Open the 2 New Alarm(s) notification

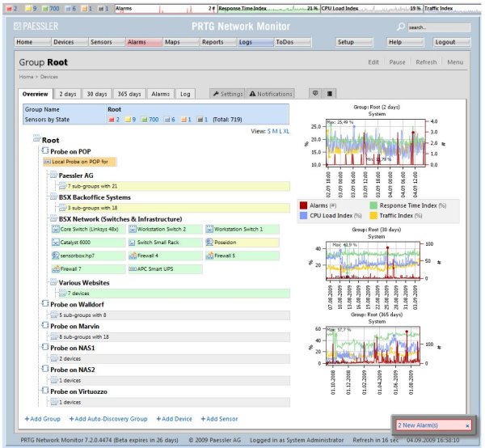point(418,425)
